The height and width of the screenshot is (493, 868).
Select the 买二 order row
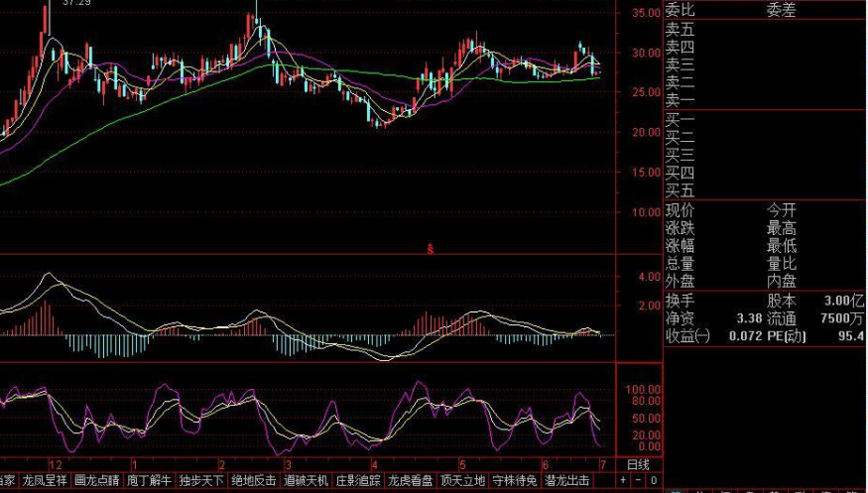point(766,137)
